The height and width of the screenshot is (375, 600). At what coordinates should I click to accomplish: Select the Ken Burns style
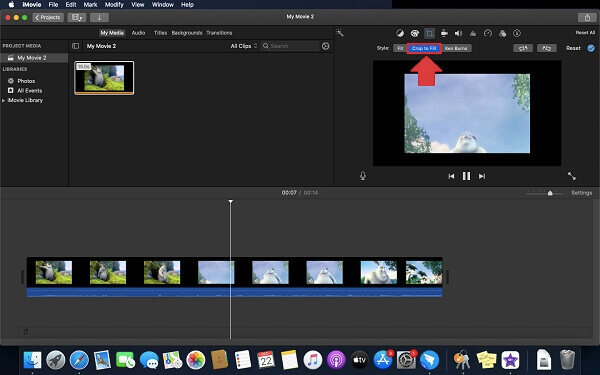[x=456, y=48]
